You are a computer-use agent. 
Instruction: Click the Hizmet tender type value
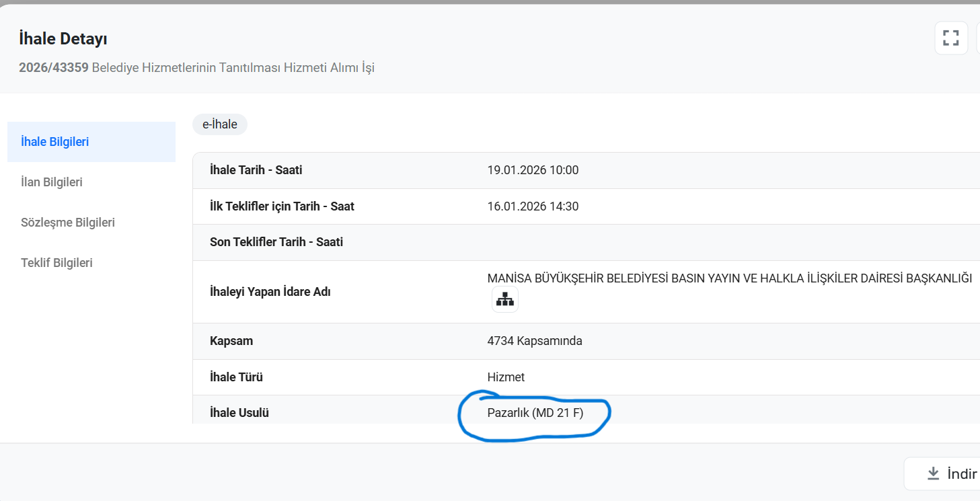click(x=506, y=377)
